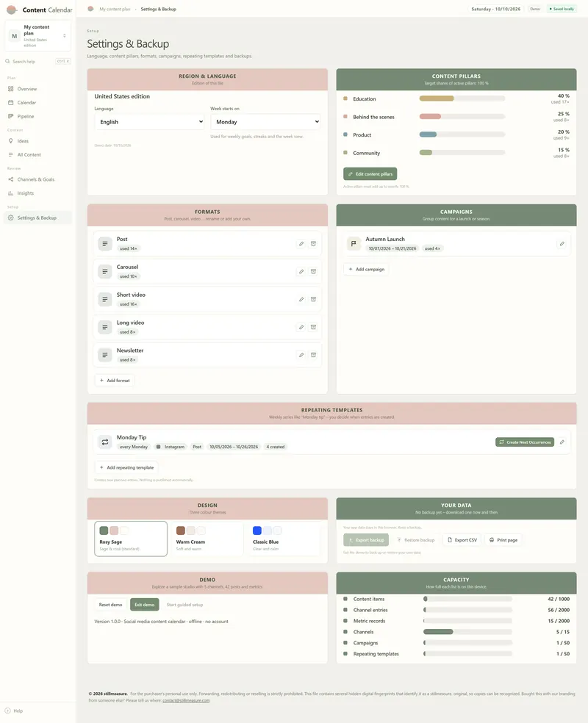Edit the Post format pencil icon
Image resolution: width=588 pixels, height=723 pixels.
(x=301, y=243)
